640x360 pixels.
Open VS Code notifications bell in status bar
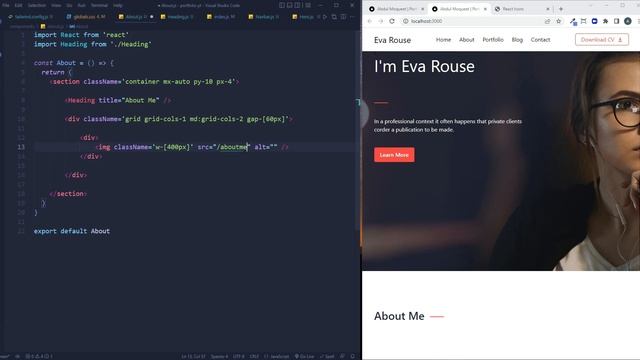pos(353,356)
